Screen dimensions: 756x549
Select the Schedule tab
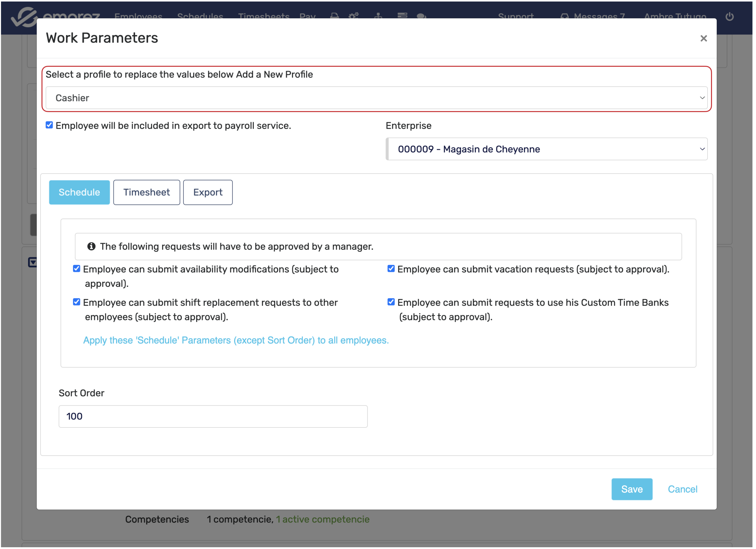click(79, 193)
